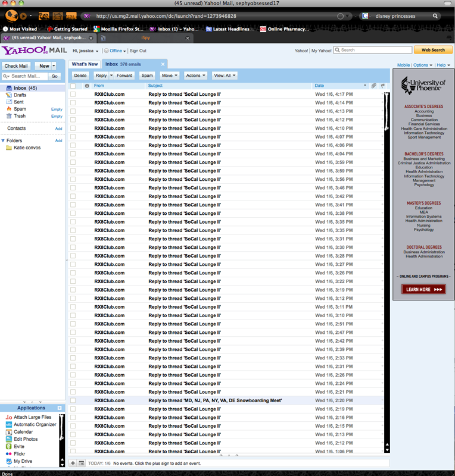
Task: Check the email from Wed 1/6, 4:14 PM
Action: pyautogui.click(x=73, y=103)
